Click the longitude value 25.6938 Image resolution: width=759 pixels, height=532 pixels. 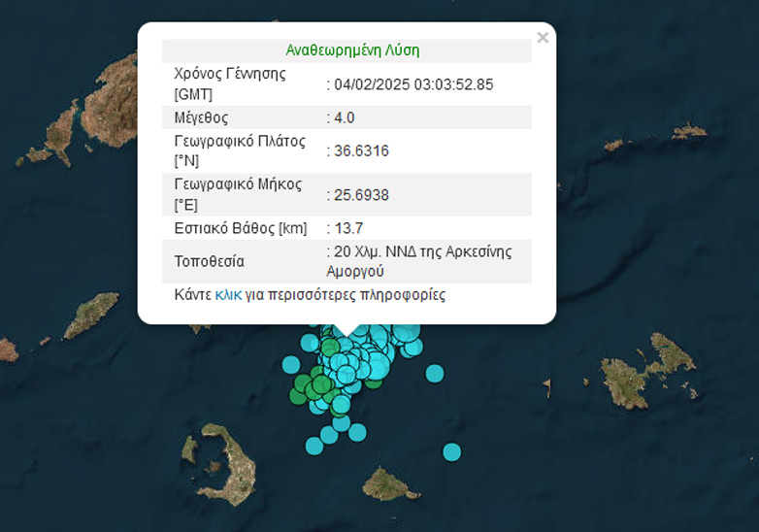click(361, 195)
